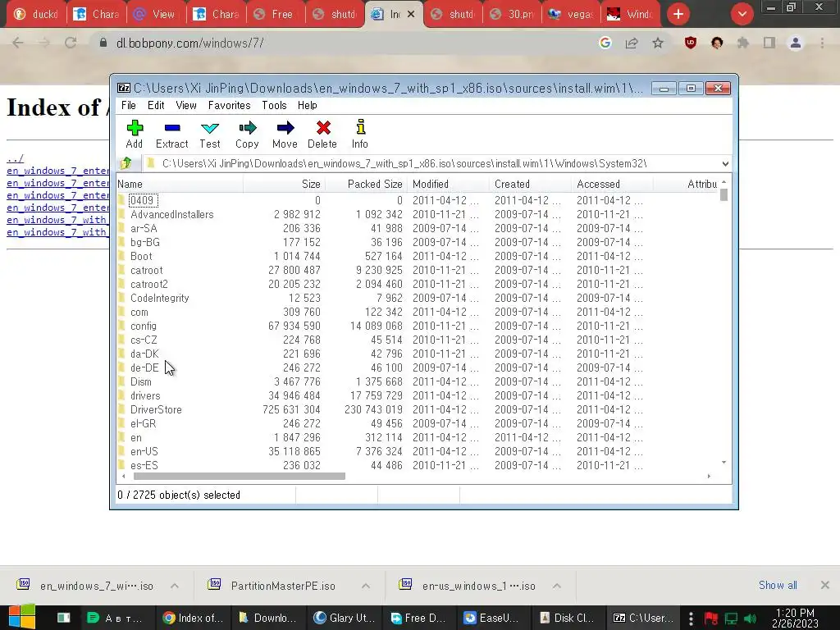Select the CodeIntegrity folder
Screen dimensions: 840x630
click(x=160, y=298)
